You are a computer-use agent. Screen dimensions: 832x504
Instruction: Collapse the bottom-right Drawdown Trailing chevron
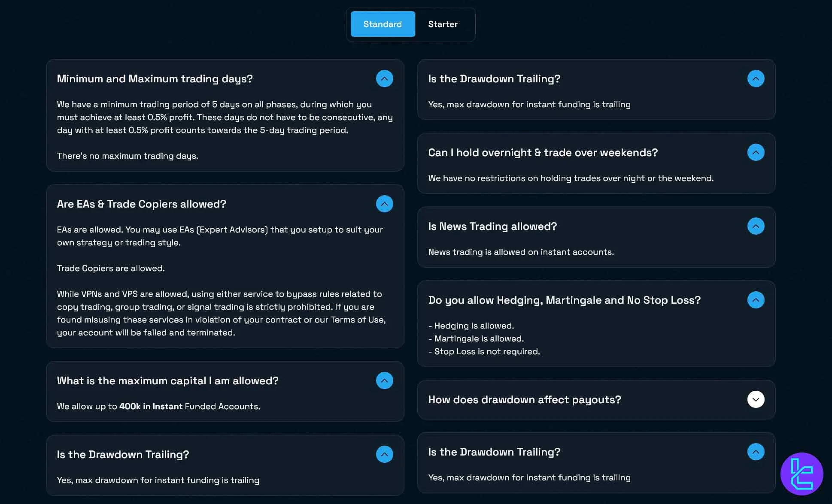756,452
